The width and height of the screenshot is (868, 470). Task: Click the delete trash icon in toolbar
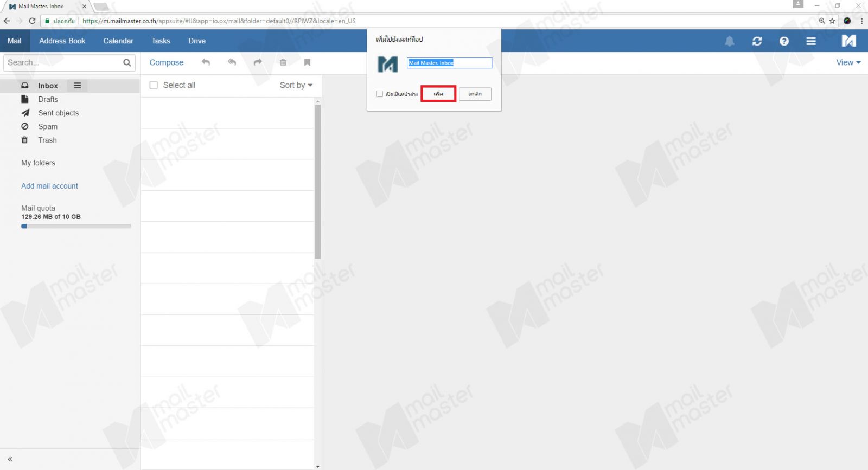(283, 62)
